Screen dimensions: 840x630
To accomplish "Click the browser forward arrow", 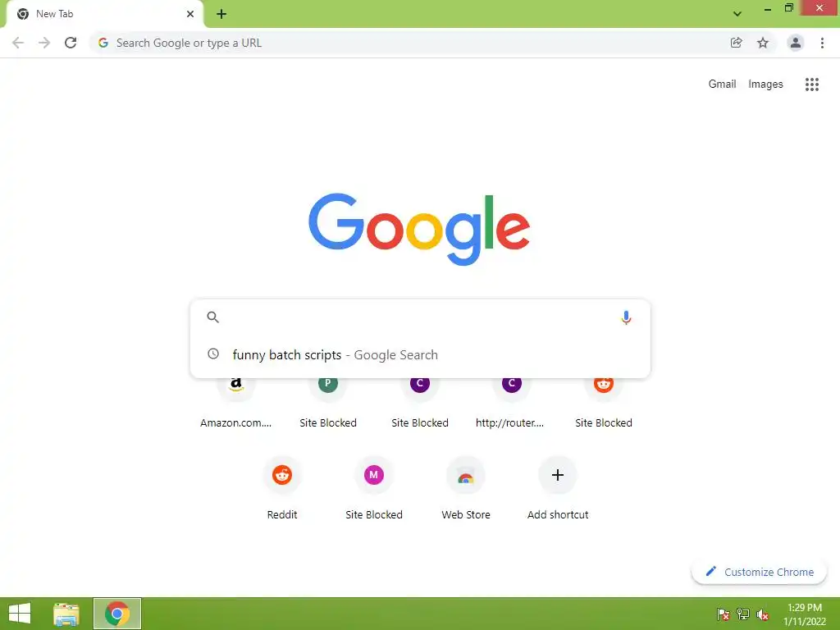I will [x=44, y=43].
